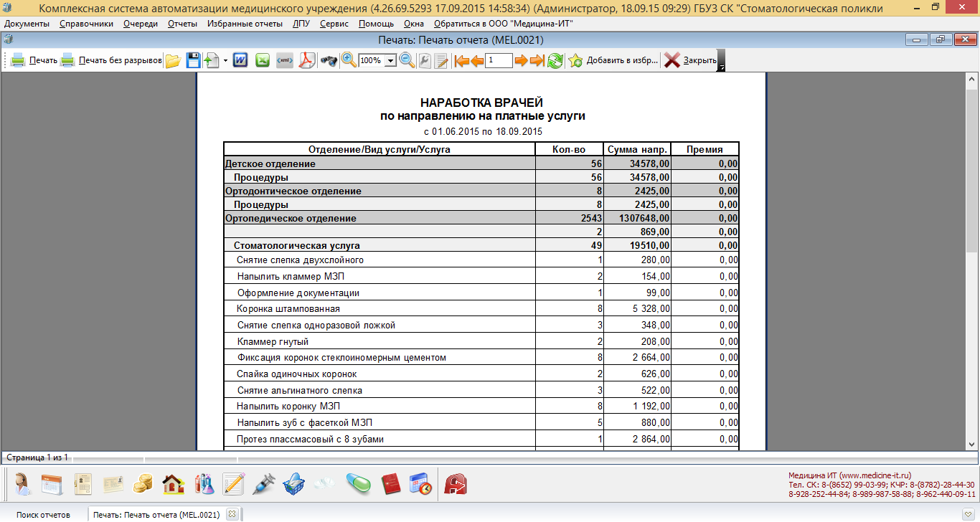Open the 100% zoom level dropdown

click(x=391, y=61)
